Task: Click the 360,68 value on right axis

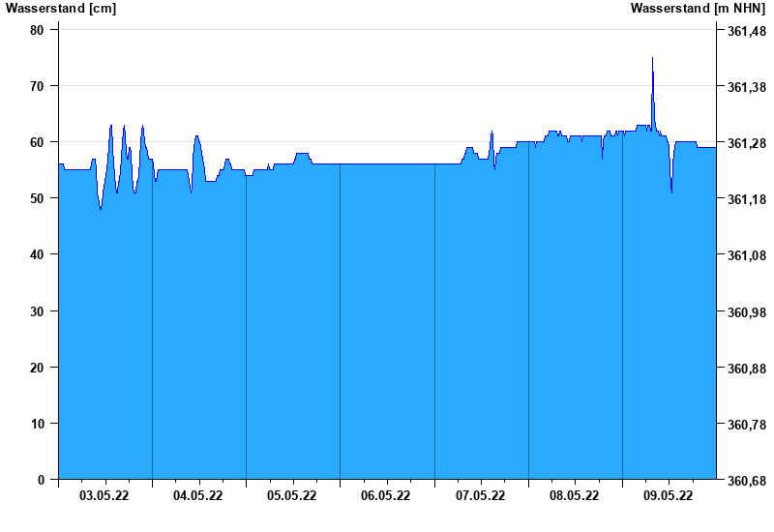Action: 747,481
